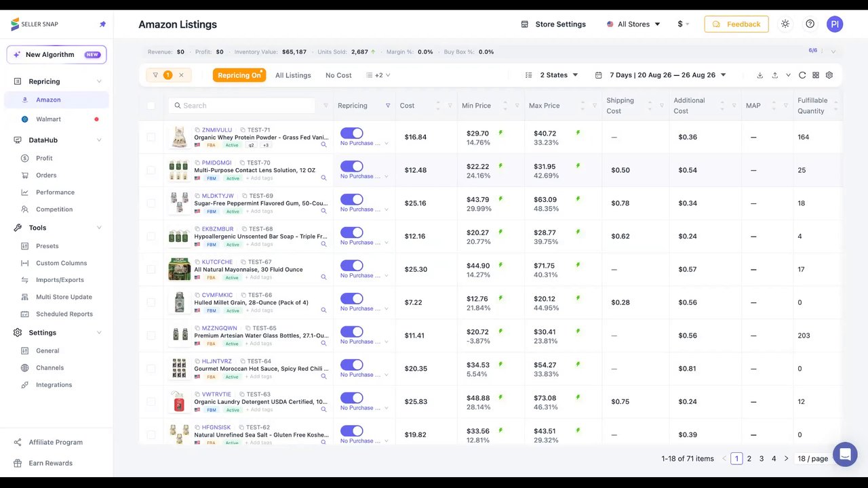The height and width of the screenshot is (488, 868).
Task: Select the Repricing On tab
Action: click(239, 75)
